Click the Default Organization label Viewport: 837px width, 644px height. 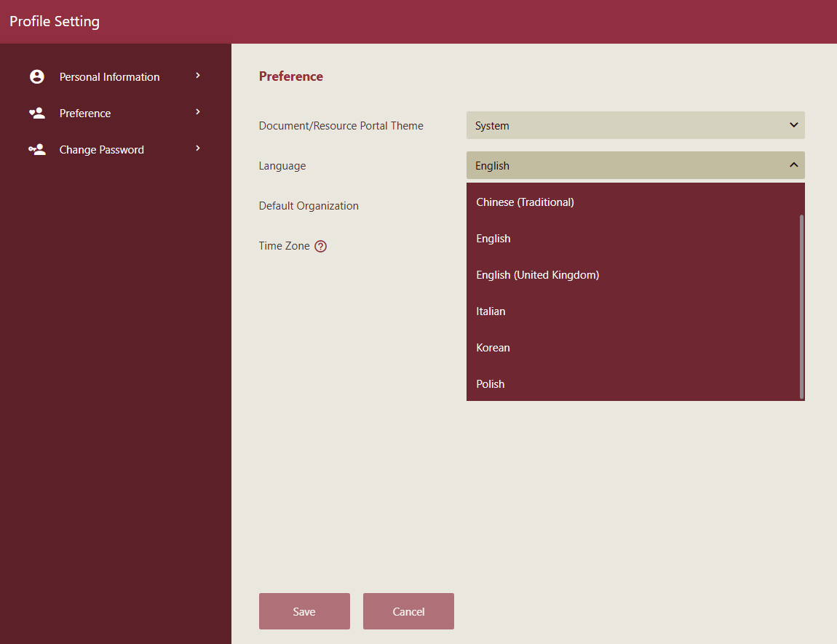309,206
